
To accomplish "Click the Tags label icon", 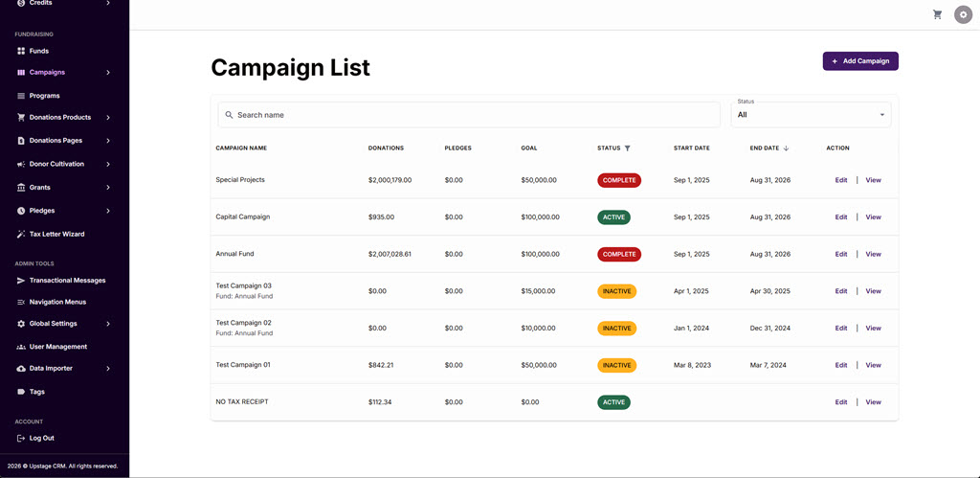I will (21, 392).
